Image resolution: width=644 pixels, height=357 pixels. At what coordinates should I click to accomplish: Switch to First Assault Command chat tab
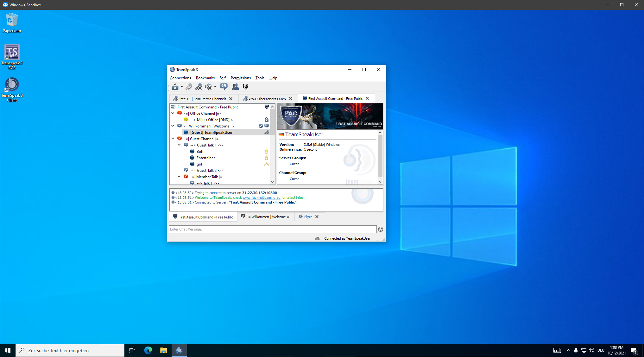click(203, 217)
